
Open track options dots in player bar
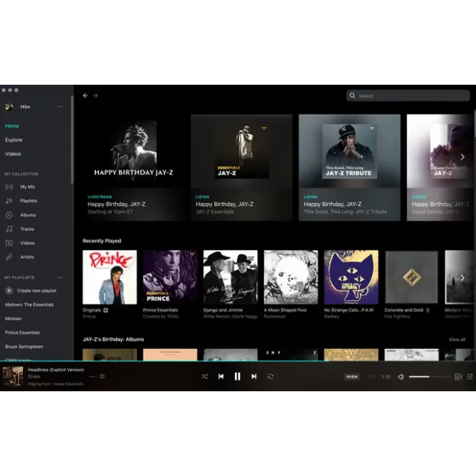(92, 376)
